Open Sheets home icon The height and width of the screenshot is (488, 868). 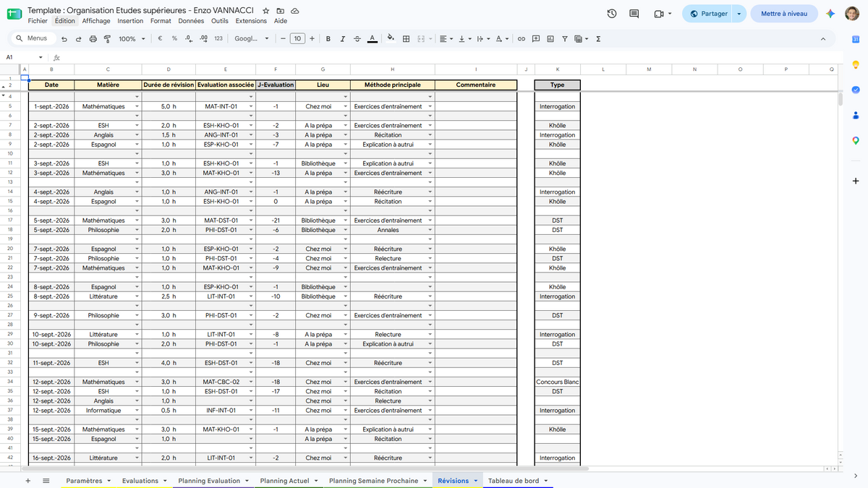pos(14,14)
